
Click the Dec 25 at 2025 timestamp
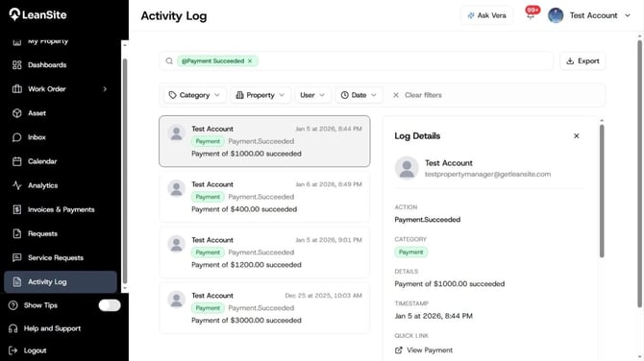coord(323,296)
